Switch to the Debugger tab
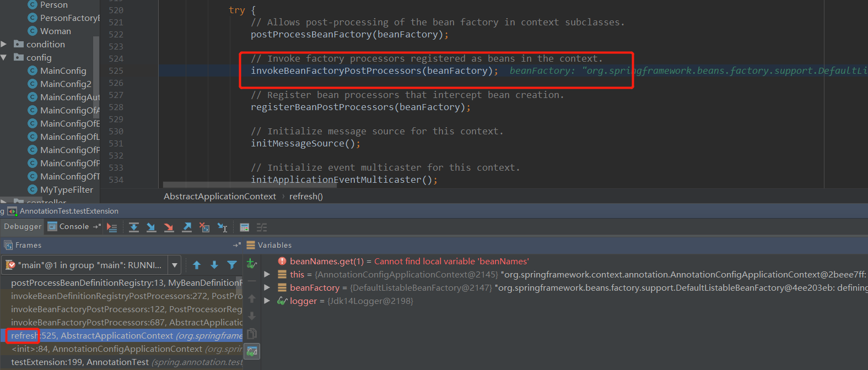The image size is (868, 370). tap(23, 226)
